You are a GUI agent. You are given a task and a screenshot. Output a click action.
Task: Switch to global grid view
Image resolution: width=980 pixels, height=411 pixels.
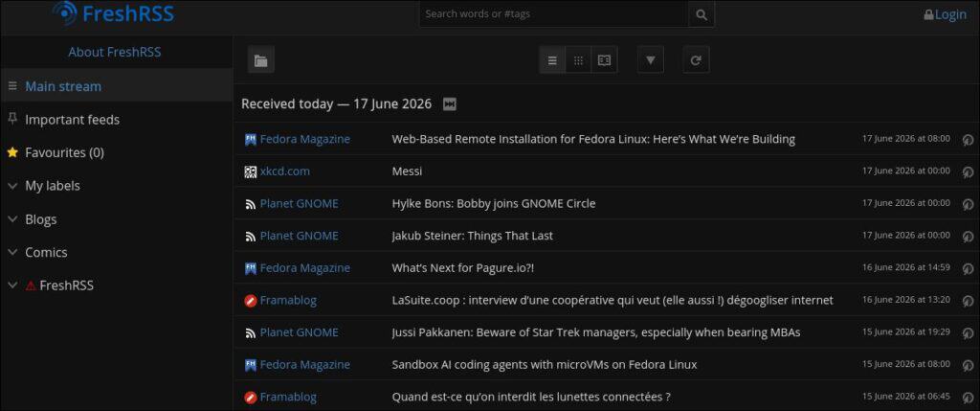578,60
